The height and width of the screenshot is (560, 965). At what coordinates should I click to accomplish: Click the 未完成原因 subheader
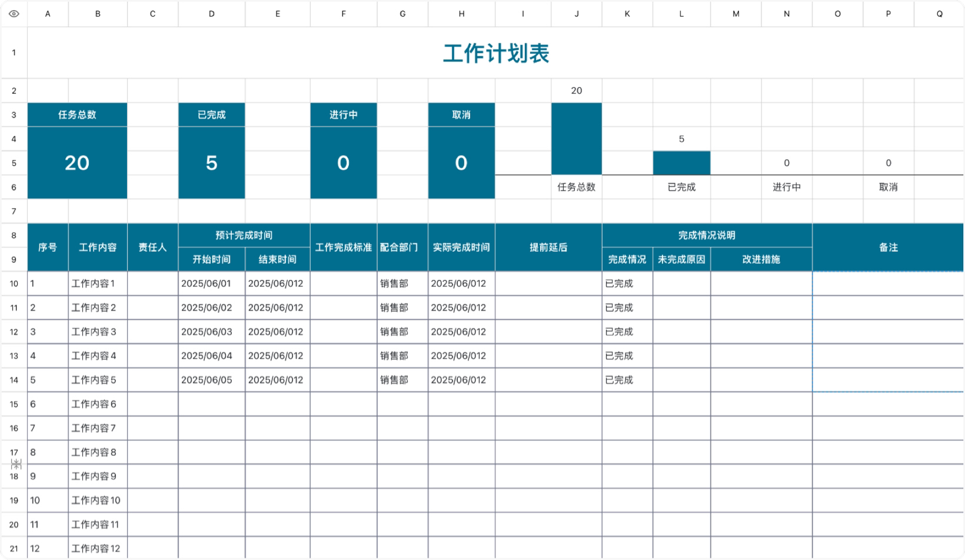[x=681, y=259]
